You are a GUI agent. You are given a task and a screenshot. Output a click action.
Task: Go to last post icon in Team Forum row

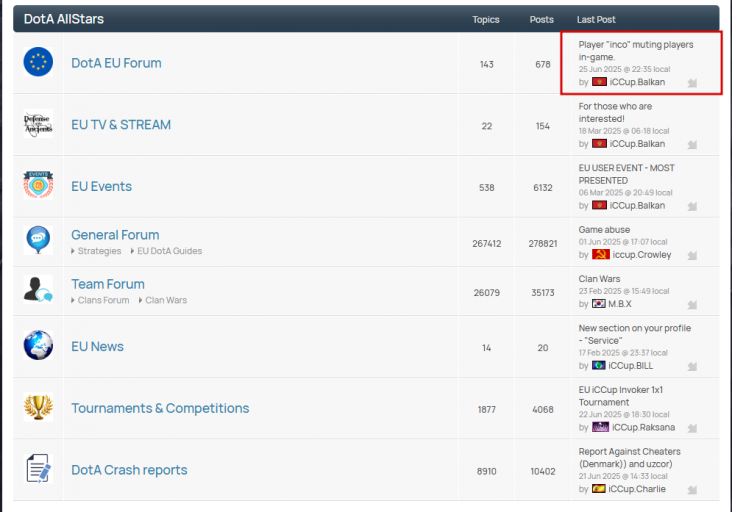click(x=692, y=305)
